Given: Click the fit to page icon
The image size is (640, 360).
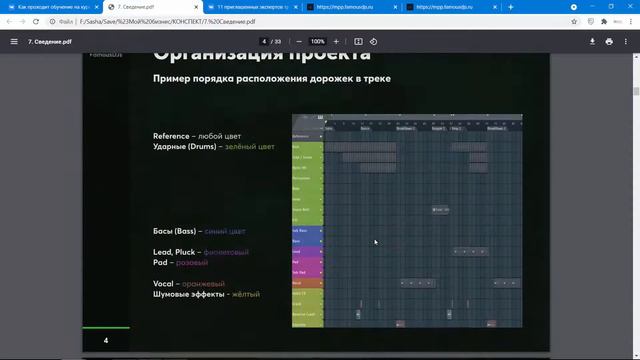Looking at the screenshot, I should tap(358, 42).
